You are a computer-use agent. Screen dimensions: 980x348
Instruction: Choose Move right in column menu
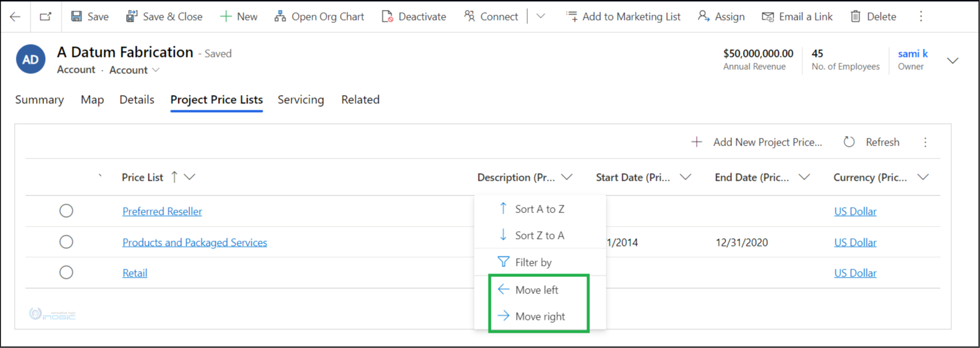[x=540, y=316]
